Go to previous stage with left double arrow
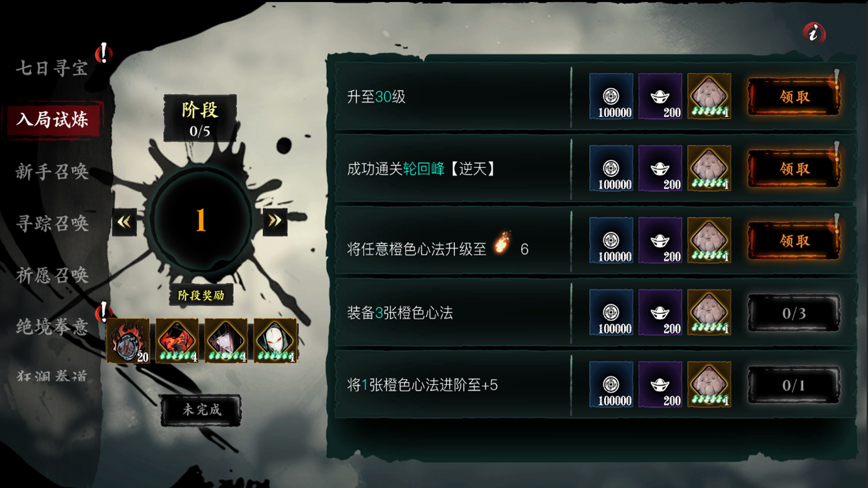Screen dimensions: 868x488 (x=124, y=221)
